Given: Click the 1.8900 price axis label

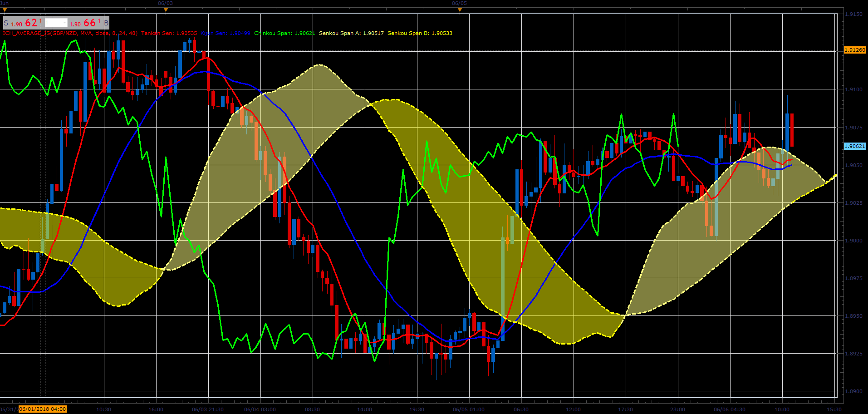Looking at the screenshot, I should [853, 391].
